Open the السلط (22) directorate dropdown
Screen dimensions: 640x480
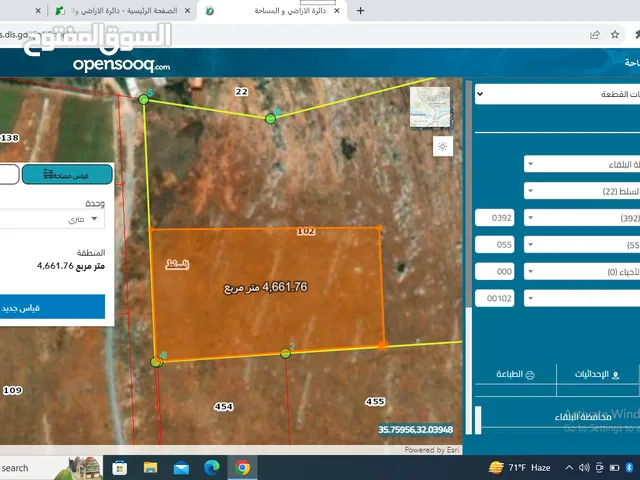(582, 191)
